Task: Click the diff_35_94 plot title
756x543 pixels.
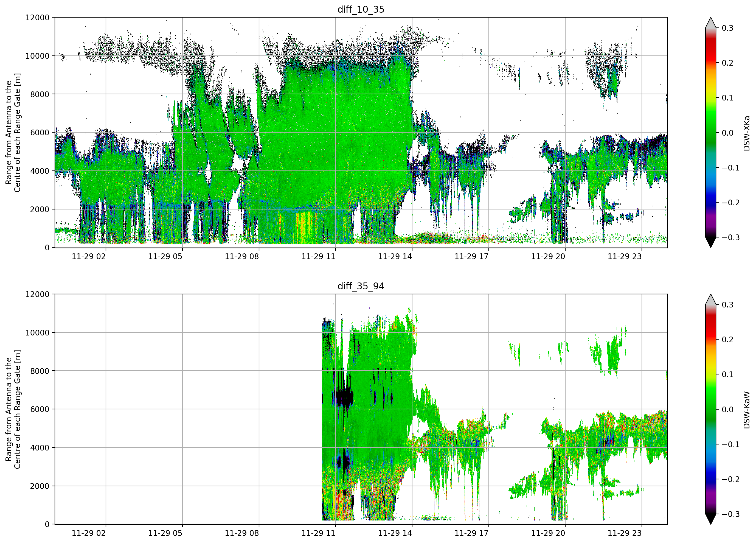Action: [x=361, y=286]
